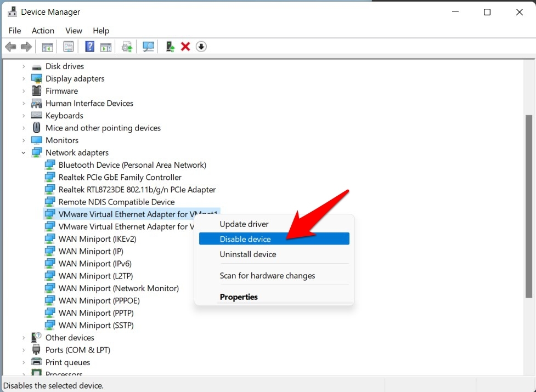
Task: Open the View menu
Action: pos(74,31)
